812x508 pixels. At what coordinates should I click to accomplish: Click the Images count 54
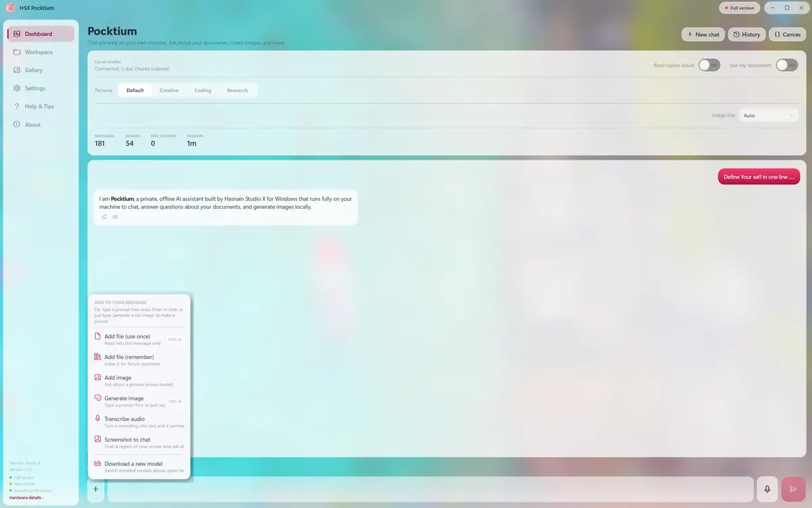click(129, 144)
